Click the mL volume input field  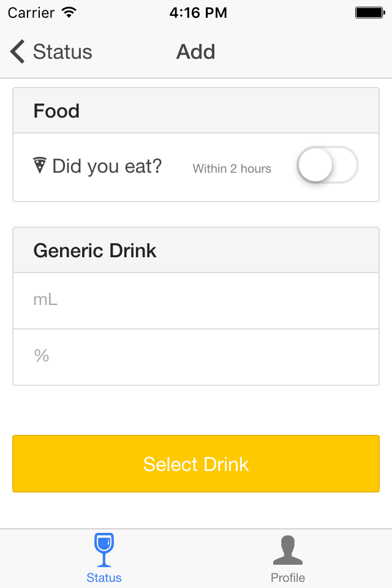pos(196,300)
